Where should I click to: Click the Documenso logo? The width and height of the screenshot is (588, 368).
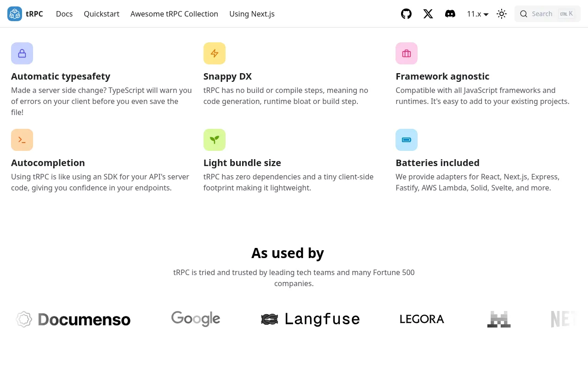click(73, 319)
